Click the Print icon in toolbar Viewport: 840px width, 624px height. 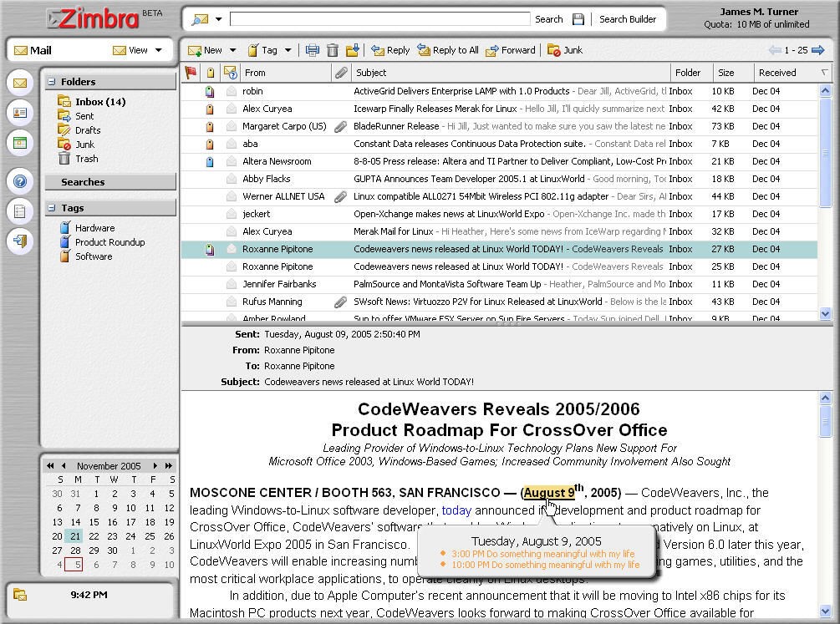(313, 50)
